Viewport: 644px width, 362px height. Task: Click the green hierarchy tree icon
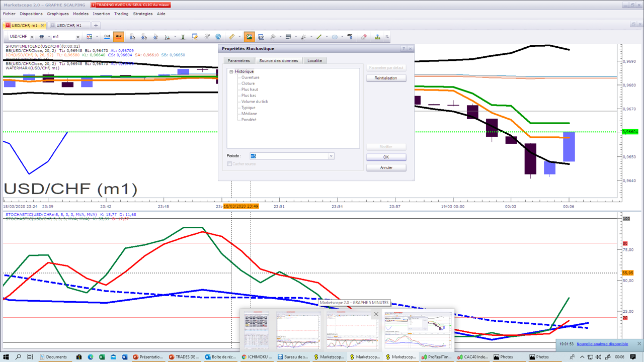377,37
